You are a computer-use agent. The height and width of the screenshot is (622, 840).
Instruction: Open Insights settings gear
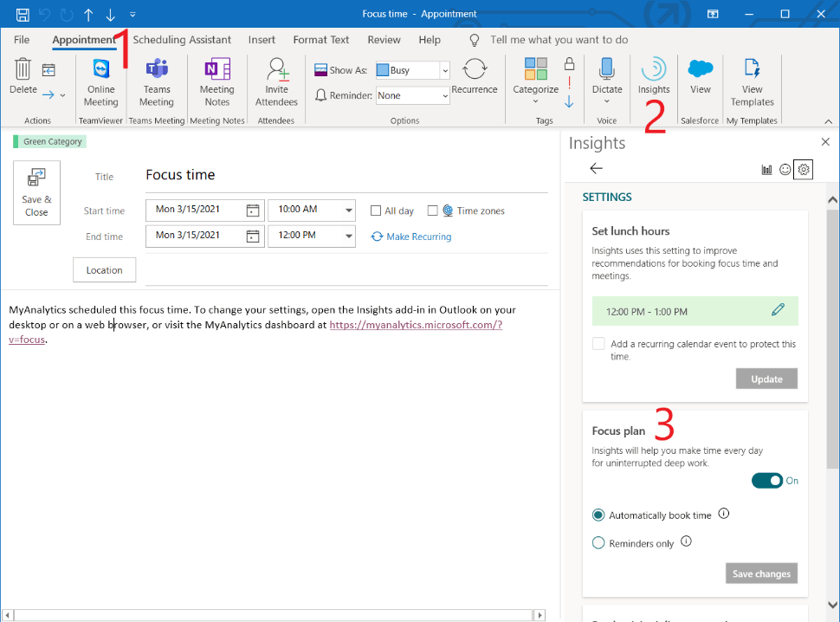click(x=804, y=169)
